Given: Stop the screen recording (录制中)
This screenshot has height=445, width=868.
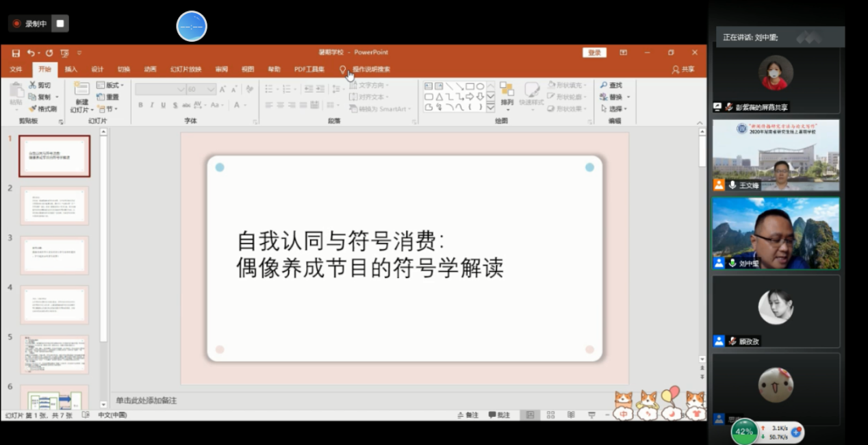Looking at the screenshot, I should (60, 23).
